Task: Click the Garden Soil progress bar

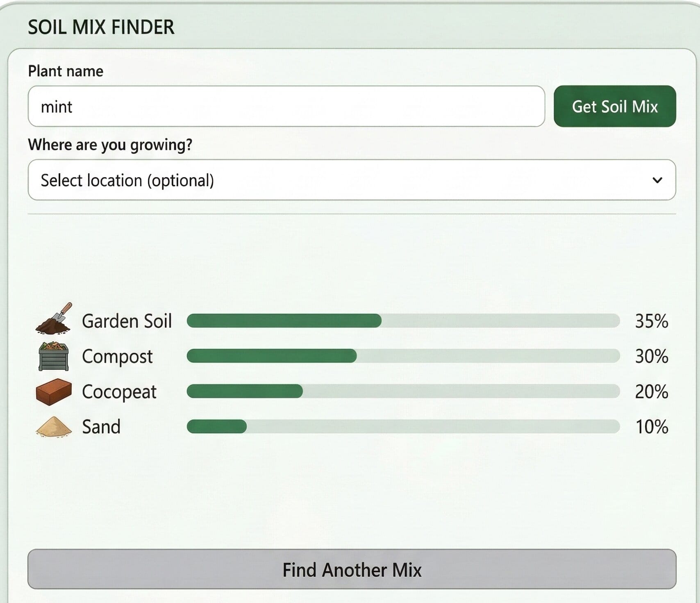Action: pos(403,321)
